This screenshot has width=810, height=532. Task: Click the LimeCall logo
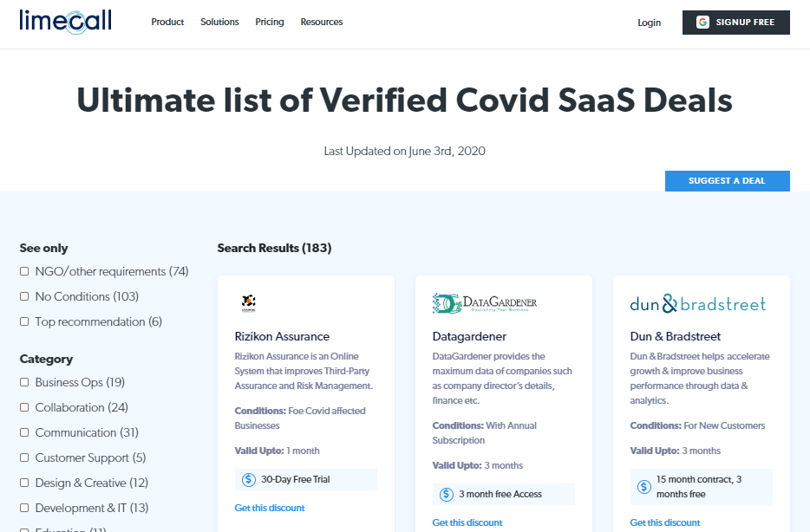click(65, 22)
